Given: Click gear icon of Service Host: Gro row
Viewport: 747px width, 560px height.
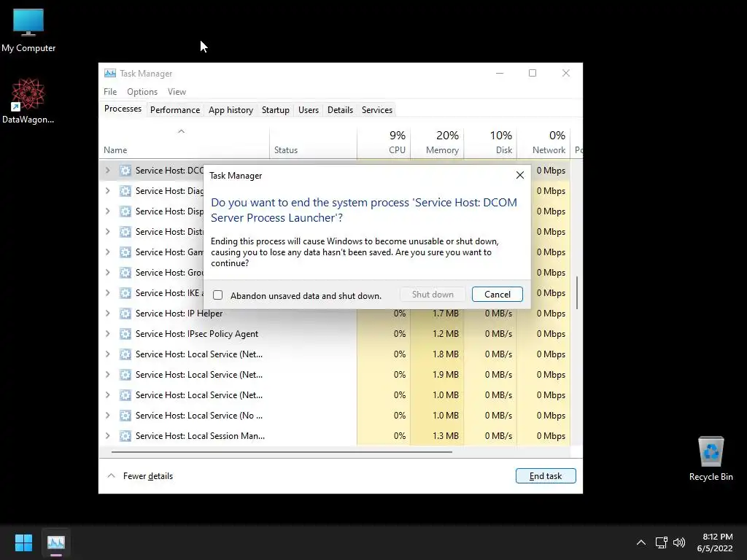Looking at the screenshot, I should pyautogui.click(x=125, y=273).
